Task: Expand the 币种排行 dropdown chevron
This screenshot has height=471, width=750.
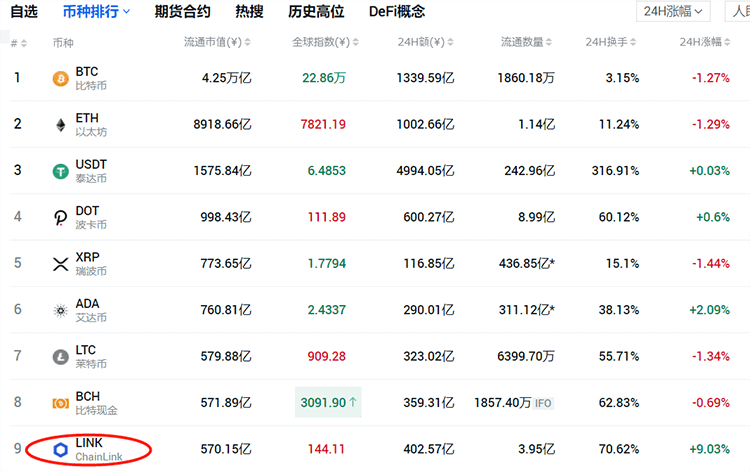Action: tap(127, 11)
